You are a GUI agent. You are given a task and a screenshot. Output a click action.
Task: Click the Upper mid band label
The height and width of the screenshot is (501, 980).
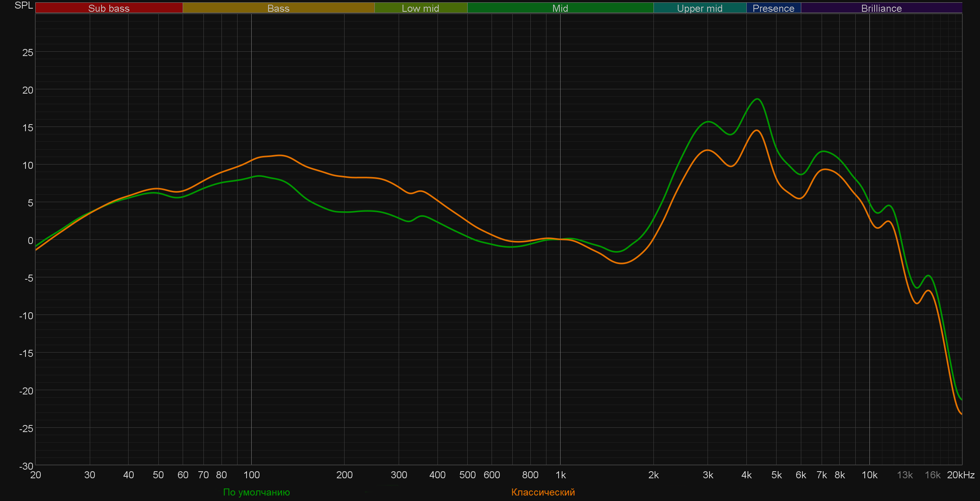click(699, 8)
